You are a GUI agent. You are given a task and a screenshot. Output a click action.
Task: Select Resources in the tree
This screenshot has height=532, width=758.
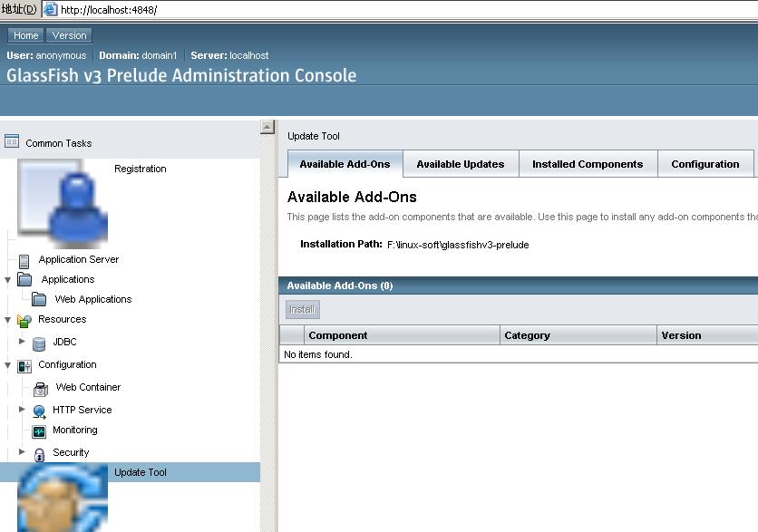pos(62,319)
